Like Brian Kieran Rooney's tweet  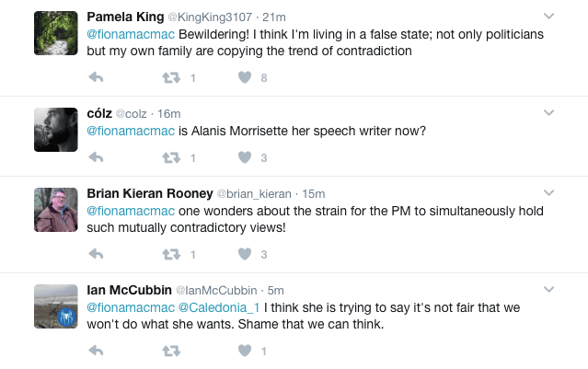tap(245, 254)
